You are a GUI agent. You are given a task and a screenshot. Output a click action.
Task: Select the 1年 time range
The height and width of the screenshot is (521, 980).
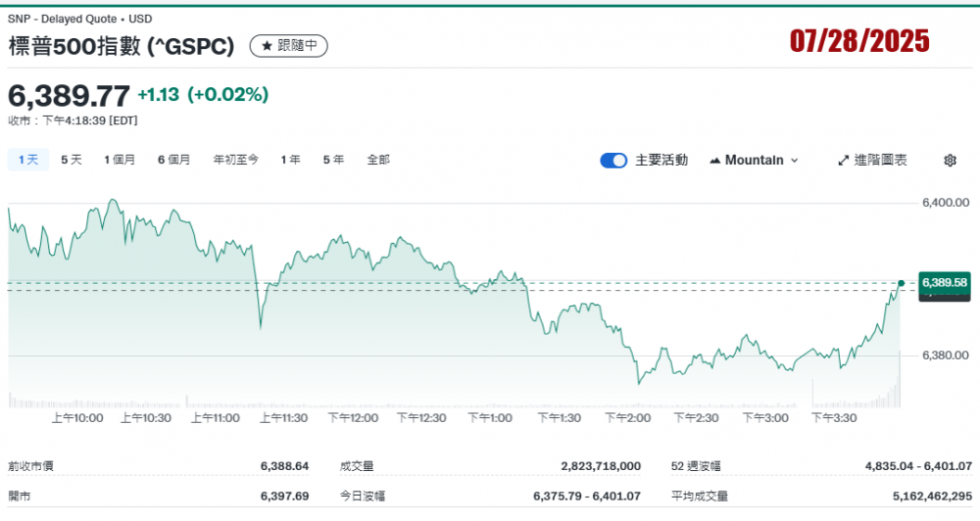[290, 160]
